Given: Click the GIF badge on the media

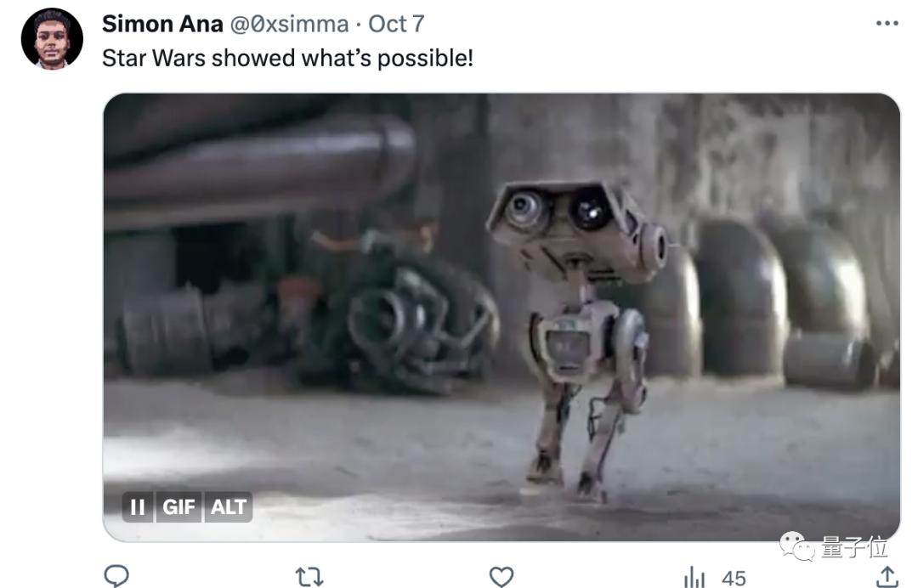Looking at the screenshot, I should click(178, 506).
